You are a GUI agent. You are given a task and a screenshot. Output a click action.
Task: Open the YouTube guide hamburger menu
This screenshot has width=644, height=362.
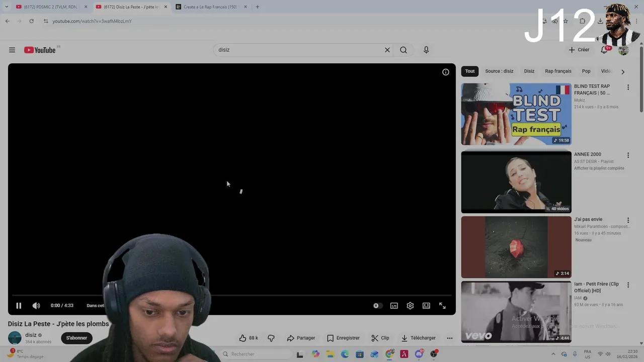coord(12,50)
